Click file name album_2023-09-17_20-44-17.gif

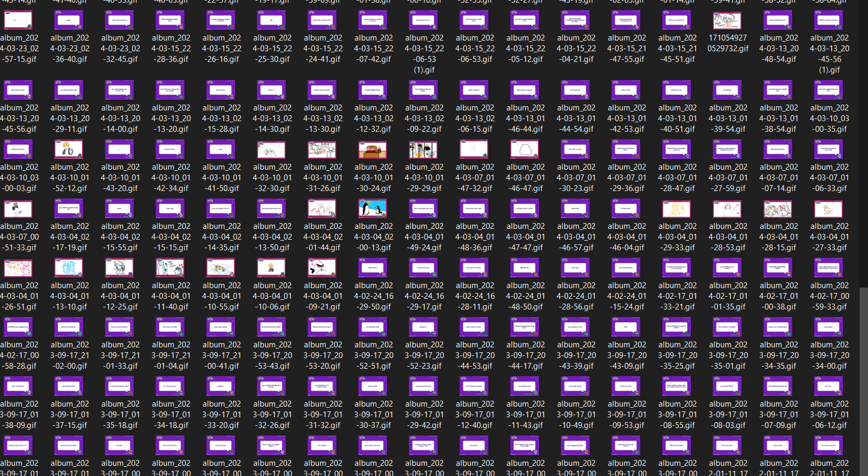click(x=526, y=355)
